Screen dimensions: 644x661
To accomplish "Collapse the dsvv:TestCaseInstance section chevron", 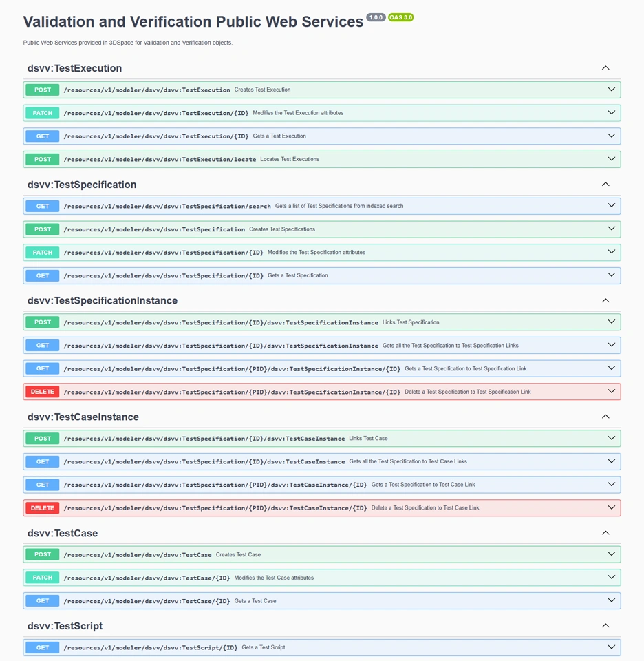I will (x=605, y=417).
